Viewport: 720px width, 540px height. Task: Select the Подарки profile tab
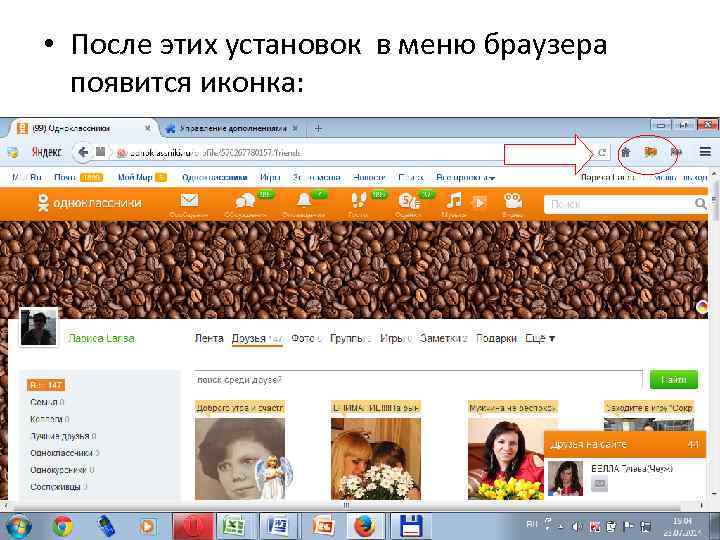pyautogui.click(x=496, y=338)
